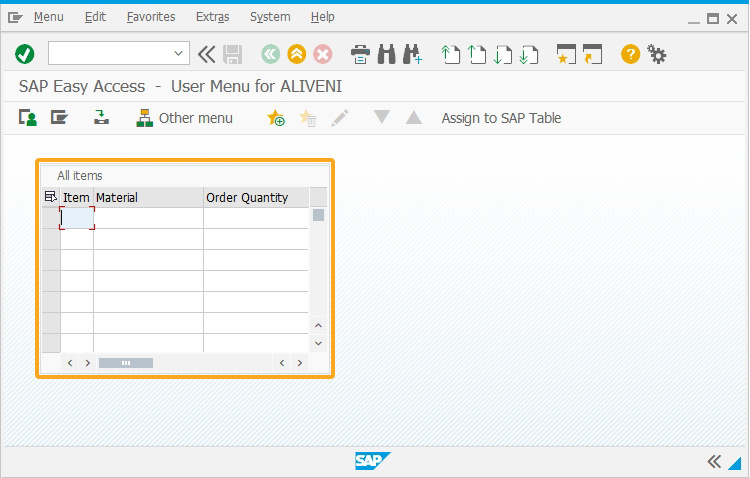Click the top-right column configuration button

pyautogui.click(x=319, y=197)
